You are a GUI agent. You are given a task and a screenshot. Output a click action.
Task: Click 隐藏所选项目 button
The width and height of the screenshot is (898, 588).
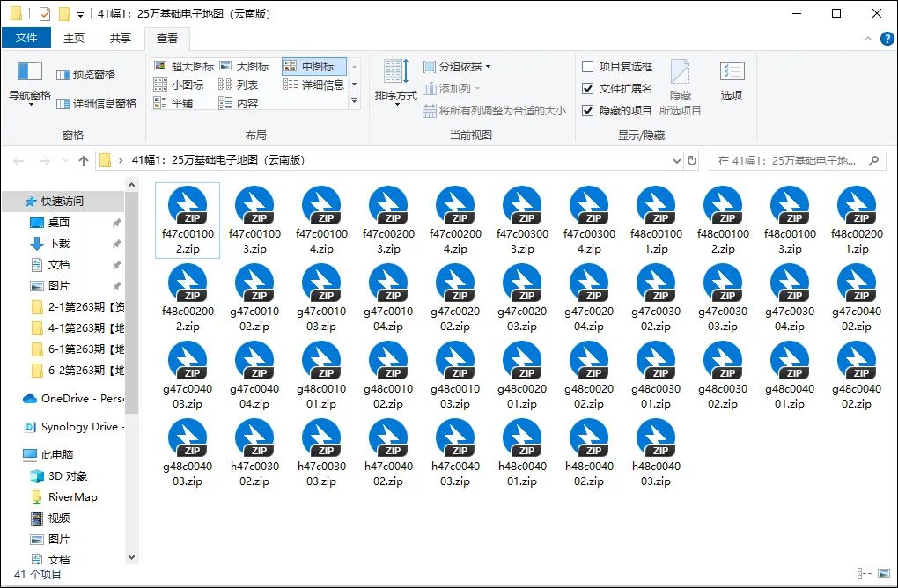681,88
